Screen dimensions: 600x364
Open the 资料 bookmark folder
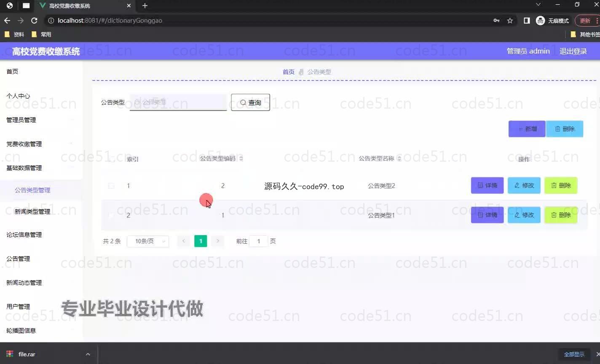(14, 35)
